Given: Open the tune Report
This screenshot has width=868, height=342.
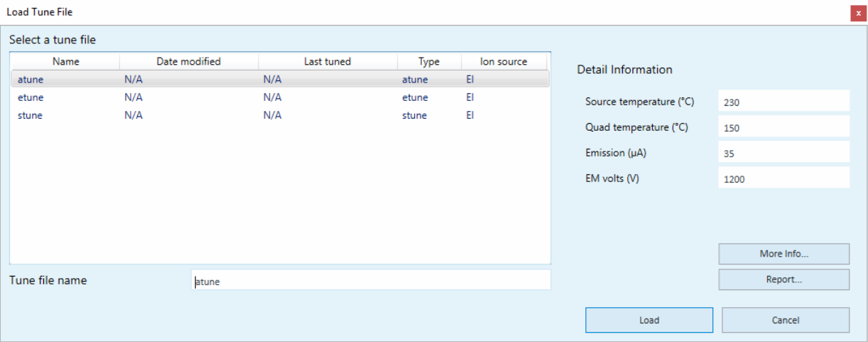Looking at the screenshot, I should point(784,279).
